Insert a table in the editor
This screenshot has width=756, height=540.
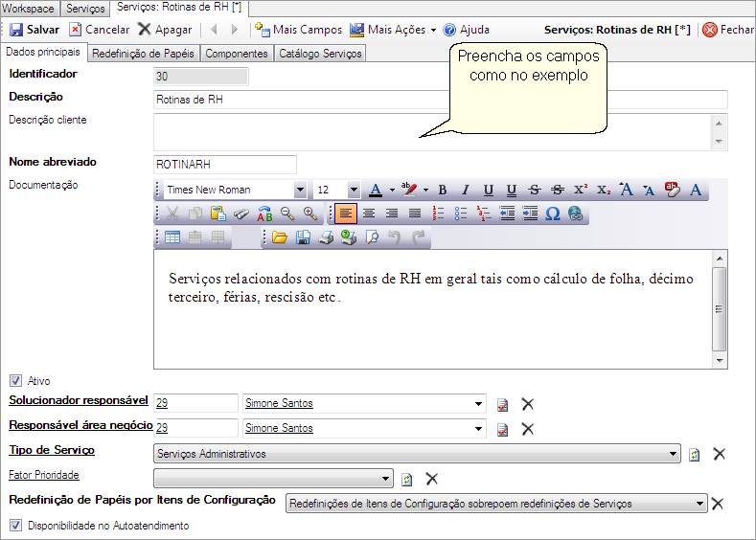(172, 237)
